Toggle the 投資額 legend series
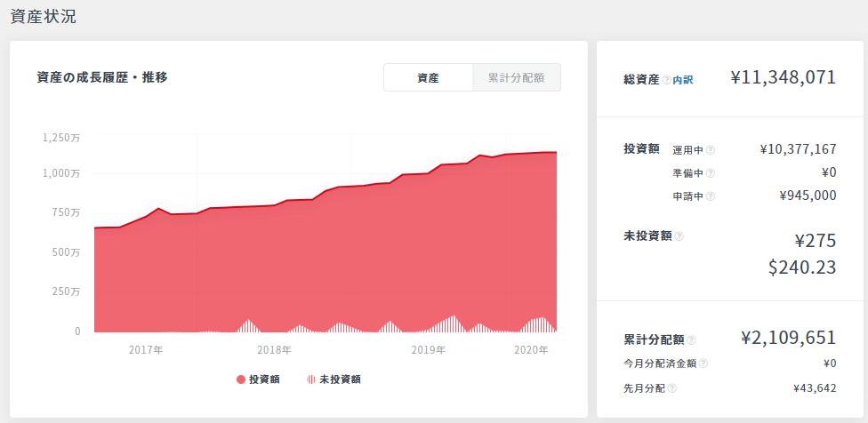Image resolution: width=868 pixels, height=423 pixels. coord(258,379)
